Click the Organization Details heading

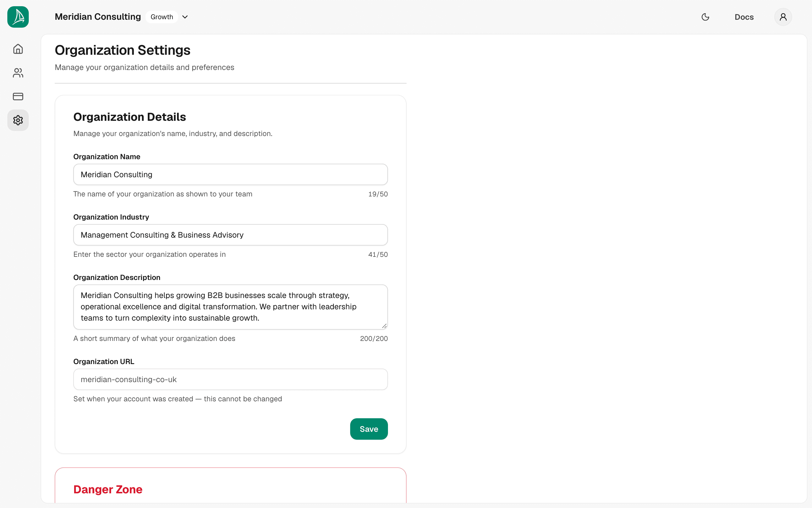pos(129,117)
